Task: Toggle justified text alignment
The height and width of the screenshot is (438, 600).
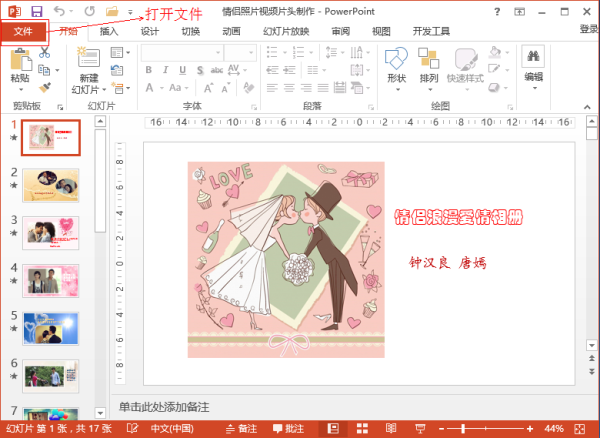Action: [x=323, y=88]
